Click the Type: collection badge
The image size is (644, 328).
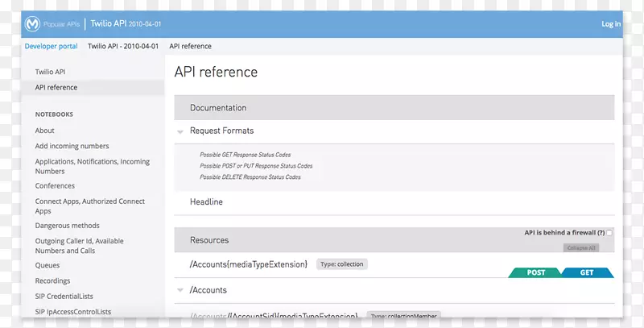341,264
